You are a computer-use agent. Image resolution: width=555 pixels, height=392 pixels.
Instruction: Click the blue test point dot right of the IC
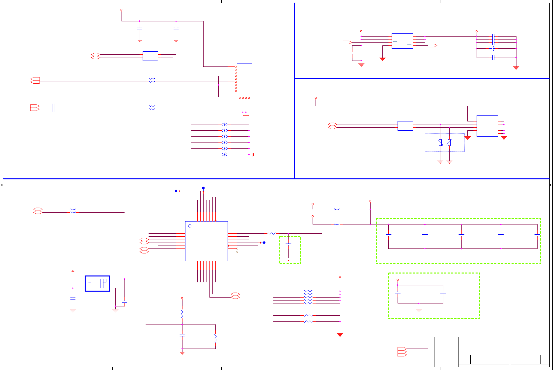tap(264, 243)
